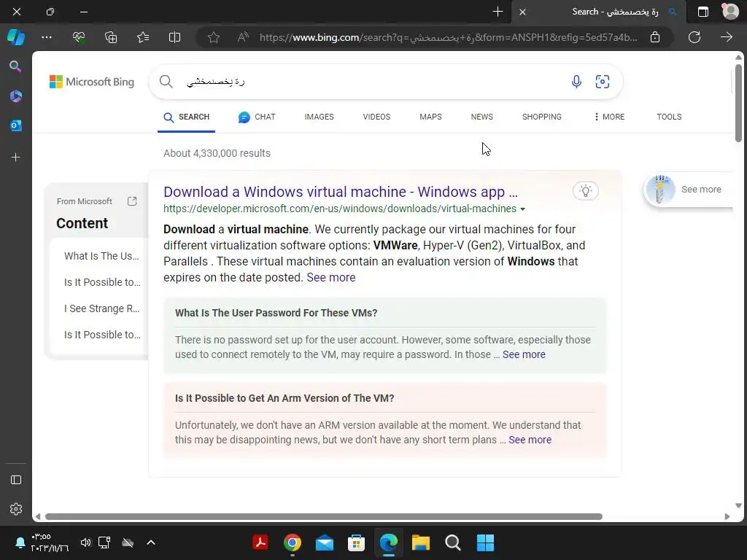The width and height of the screenshot is (747, 560).
Task: Open Adobe Acrobat from the taskbar
Action: [260, 542]
